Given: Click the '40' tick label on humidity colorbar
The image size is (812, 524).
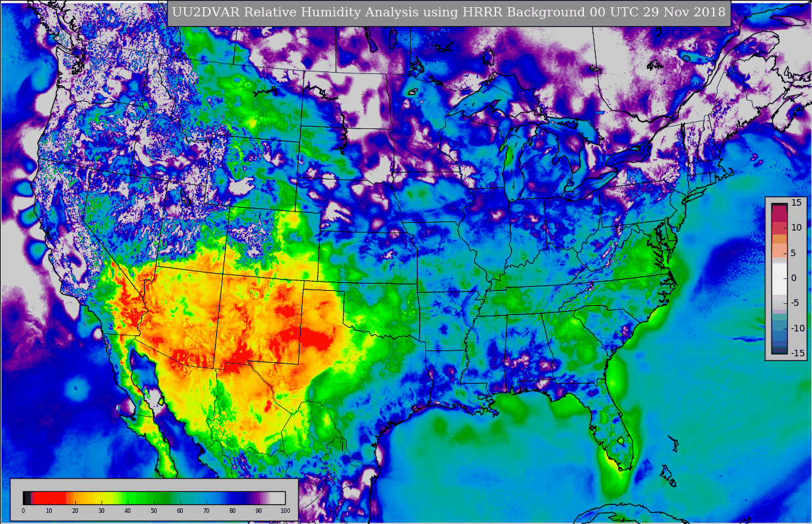Looking at the screenshot, I should coord(128,511).
